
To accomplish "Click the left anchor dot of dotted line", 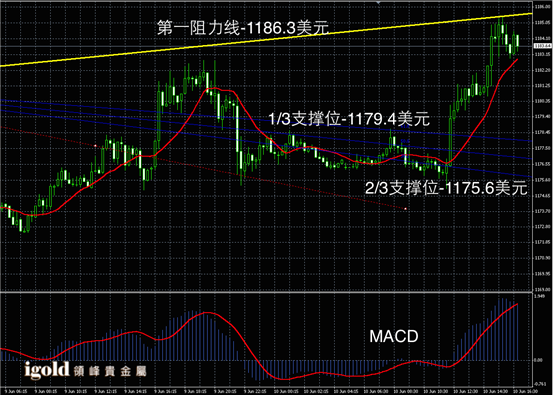I will pos(95,145).
